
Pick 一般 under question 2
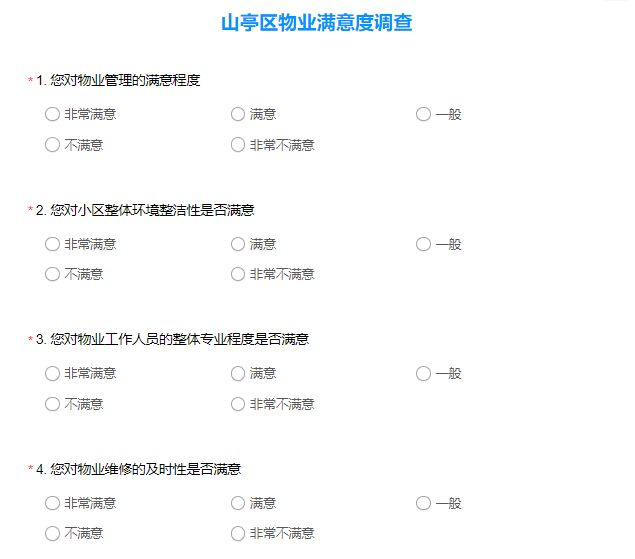point(424,244)
